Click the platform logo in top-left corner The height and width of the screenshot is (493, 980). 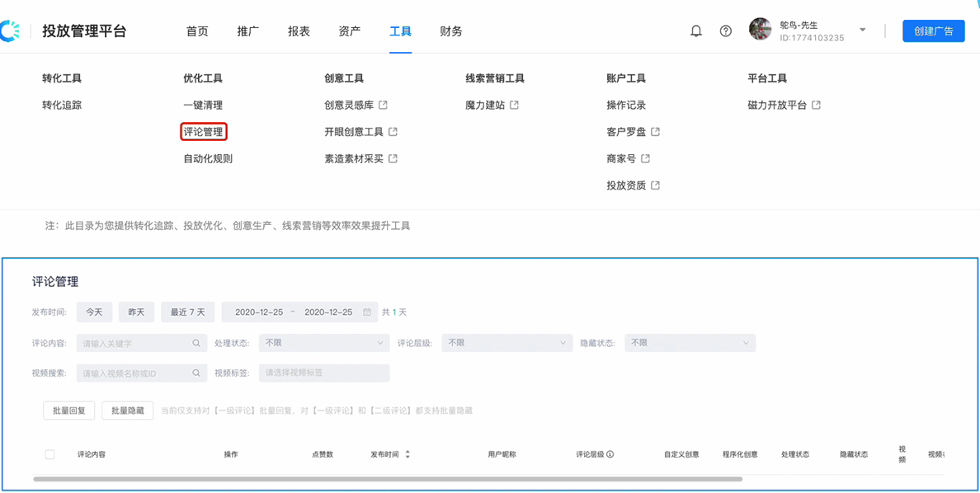pyautogui.click(x=12, y=30)
